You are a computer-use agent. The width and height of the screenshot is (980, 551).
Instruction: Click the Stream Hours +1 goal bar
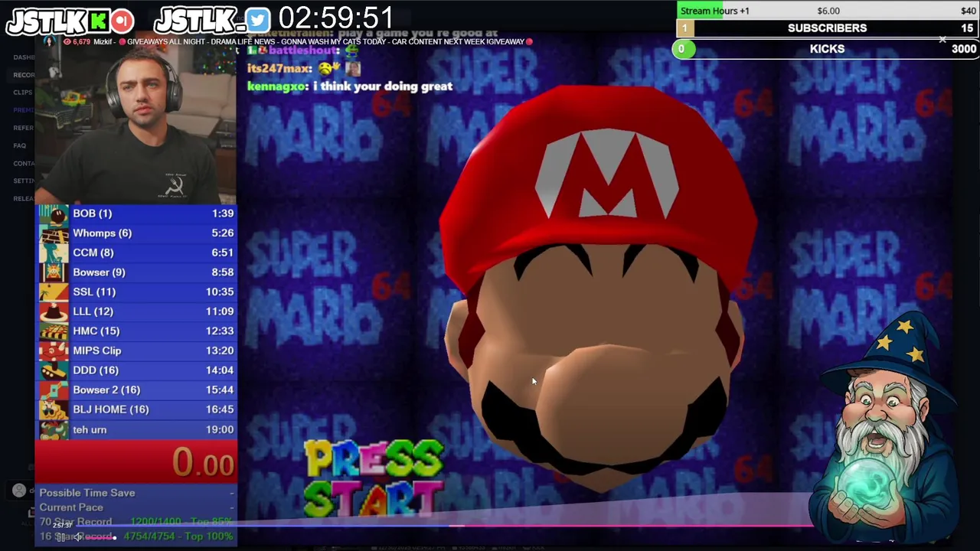tap(827, 11)
